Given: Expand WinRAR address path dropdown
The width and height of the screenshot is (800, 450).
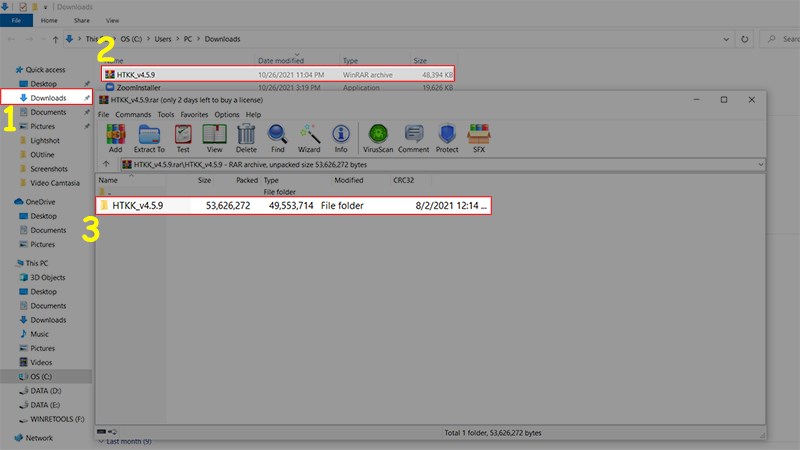Looking at the screenshot, I should 760,164.
